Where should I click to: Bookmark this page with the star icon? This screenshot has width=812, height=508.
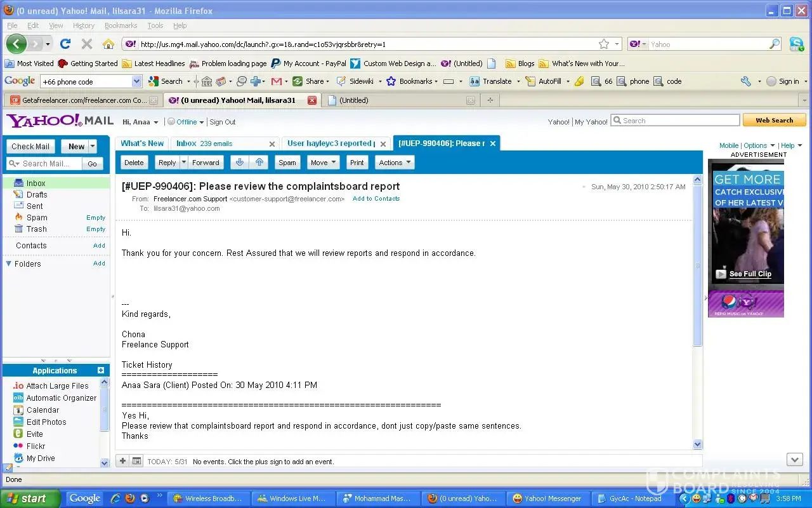tap(604, 44)
